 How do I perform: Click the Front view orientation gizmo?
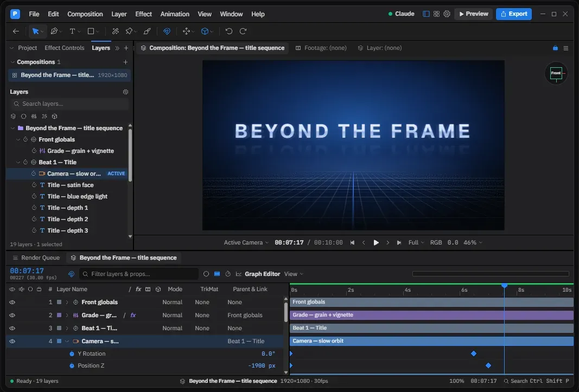[x=556, y=73]
